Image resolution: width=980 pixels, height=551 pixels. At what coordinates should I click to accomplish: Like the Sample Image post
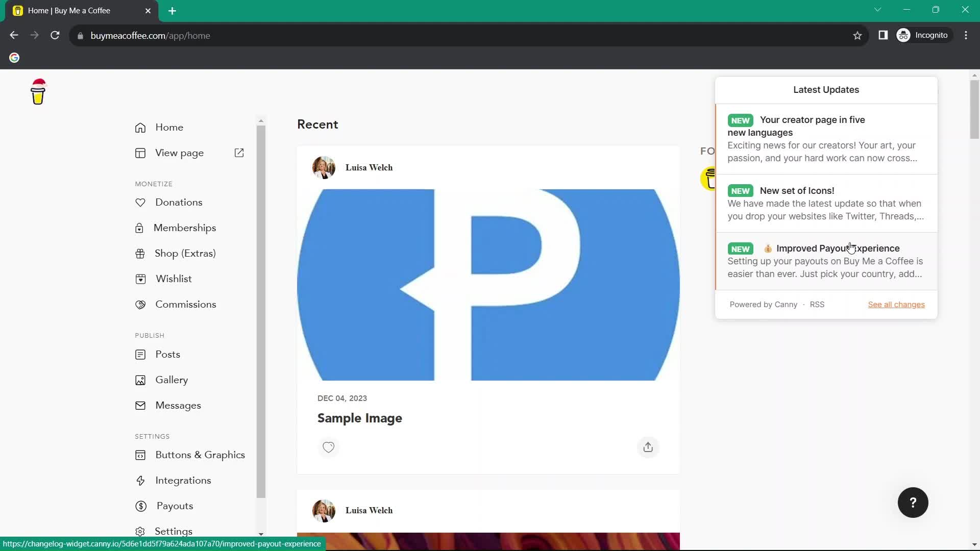tap(329, 447)
